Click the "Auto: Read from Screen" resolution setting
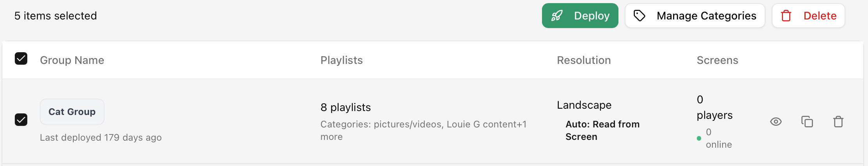Image resolution: width=868 pixels, height=166 pixels. (602, 131)
